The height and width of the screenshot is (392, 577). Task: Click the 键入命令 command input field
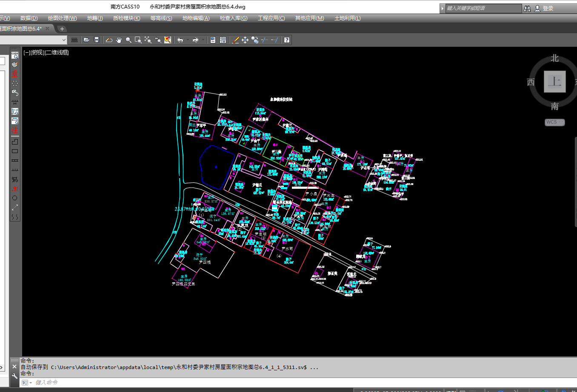(x=170, y=383)
